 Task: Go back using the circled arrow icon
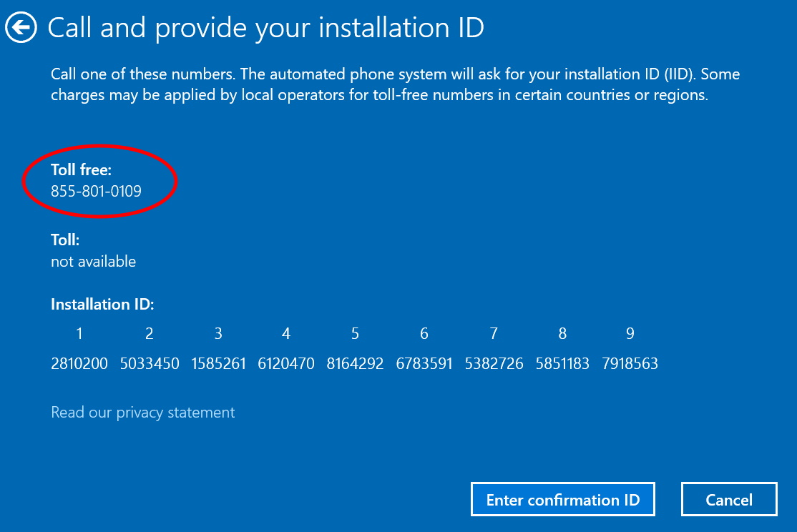[21, 27]
